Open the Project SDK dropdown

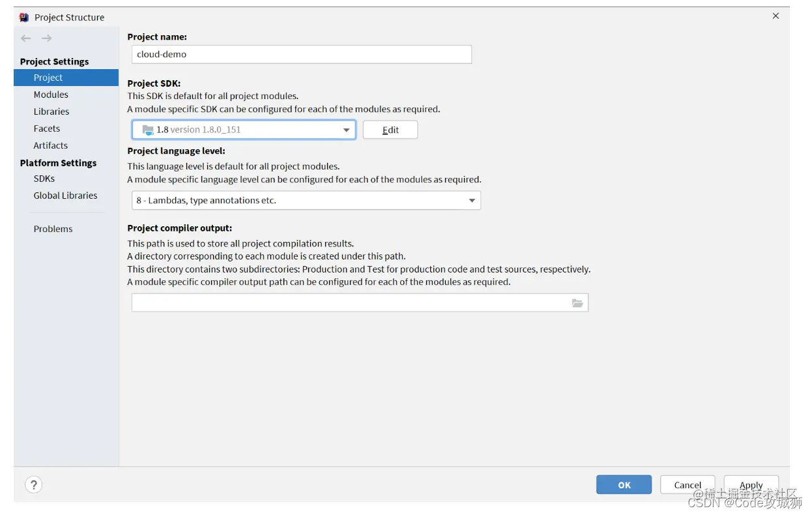click(x=244, y=130)
